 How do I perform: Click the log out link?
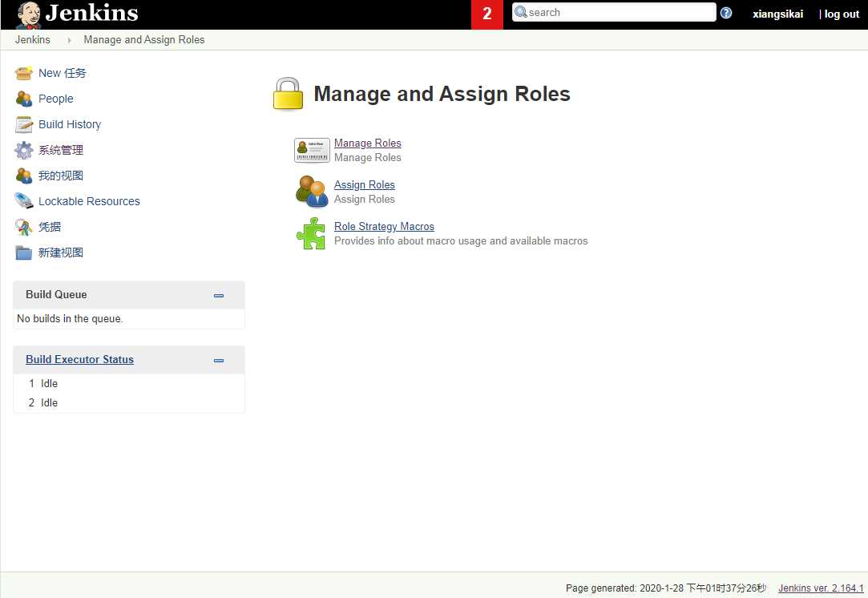tap(842, 14)
